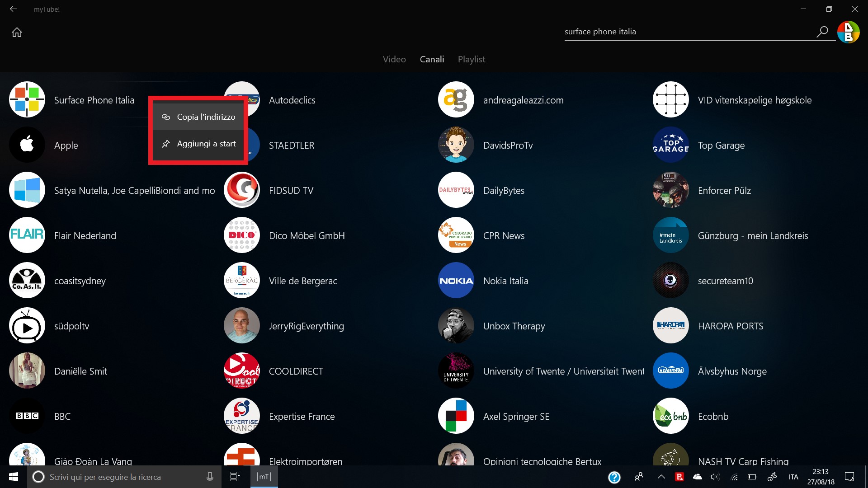Open the BBC channel logo
Screen dimensions: 868x488
27,416
